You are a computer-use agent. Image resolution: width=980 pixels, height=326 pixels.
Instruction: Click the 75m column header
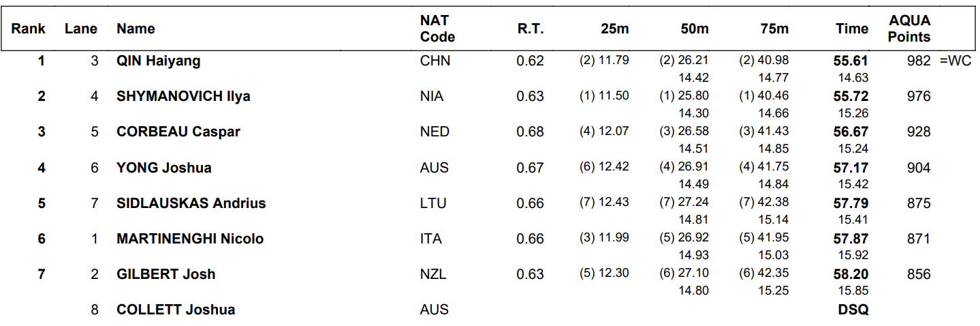click(774, 29)
